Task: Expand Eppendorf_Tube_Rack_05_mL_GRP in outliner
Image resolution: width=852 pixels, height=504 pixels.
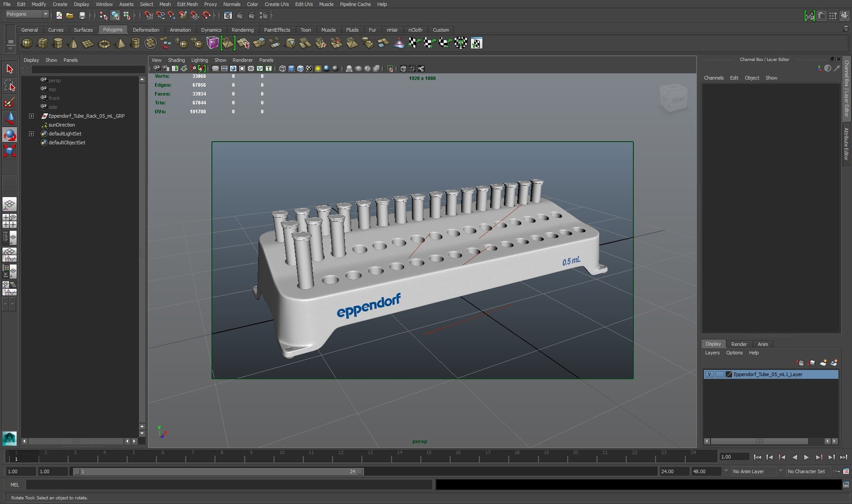Action: click(31, 116)
